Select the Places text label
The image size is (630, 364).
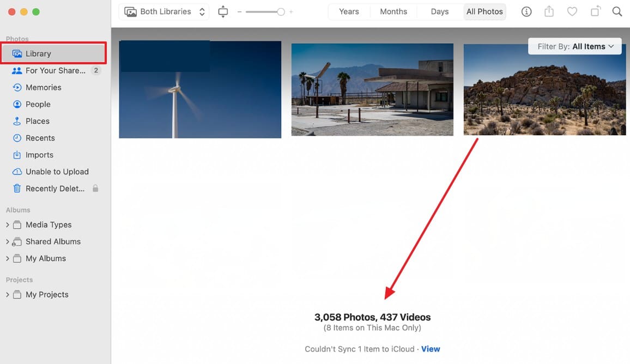[38, 121]
